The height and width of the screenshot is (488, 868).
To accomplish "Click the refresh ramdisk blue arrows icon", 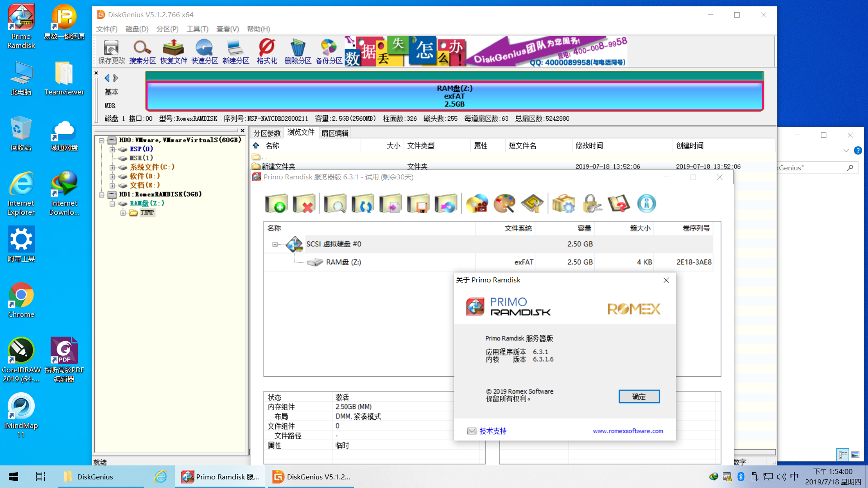I will coord(363,204).
